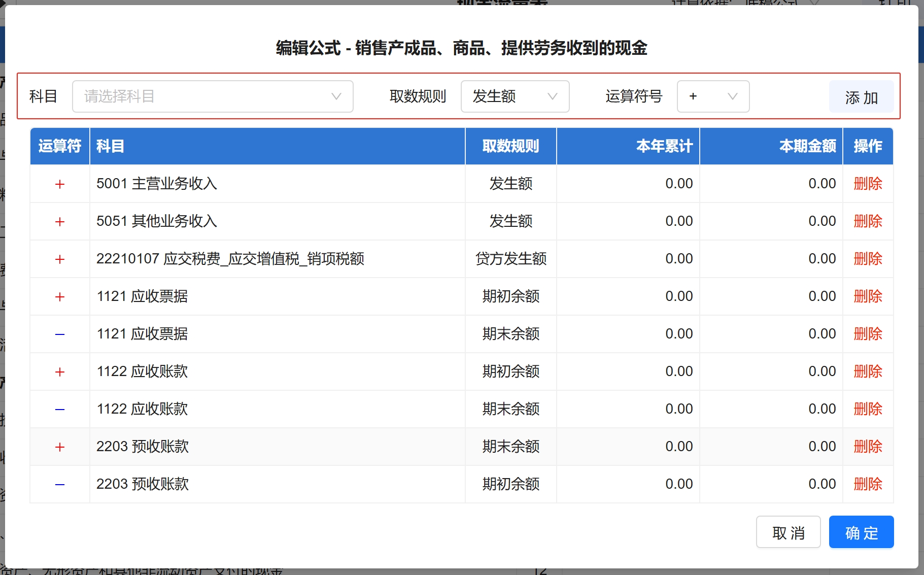Delete the 5051 其他业务收入 row
The height and width of the screenshot is (575, 924).
[x=867, y=221]
